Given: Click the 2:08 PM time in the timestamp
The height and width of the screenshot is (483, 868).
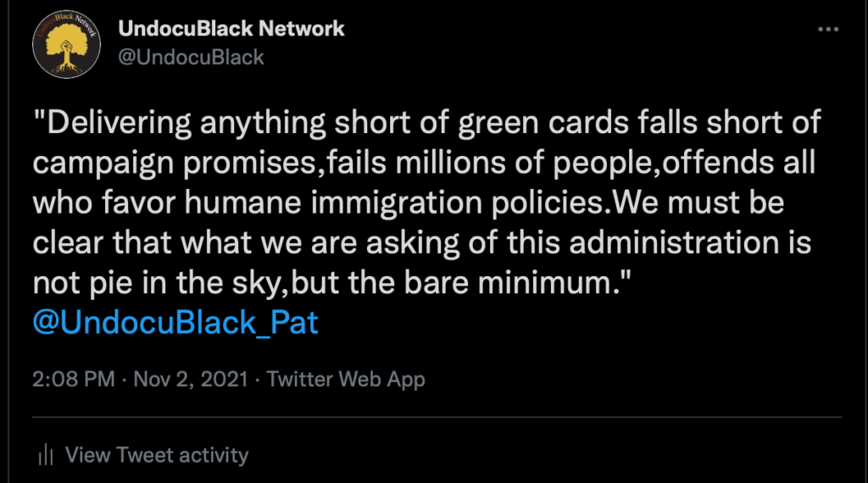Looking at the screenshot, I should pyautogui.click(x=73, y=379).
